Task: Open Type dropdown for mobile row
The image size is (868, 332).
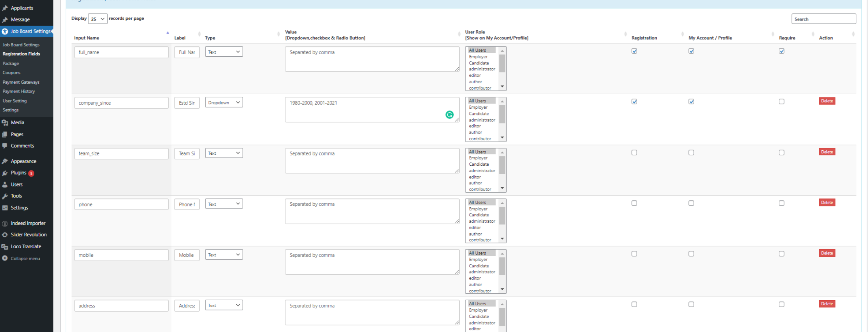Action: point(224,254)
